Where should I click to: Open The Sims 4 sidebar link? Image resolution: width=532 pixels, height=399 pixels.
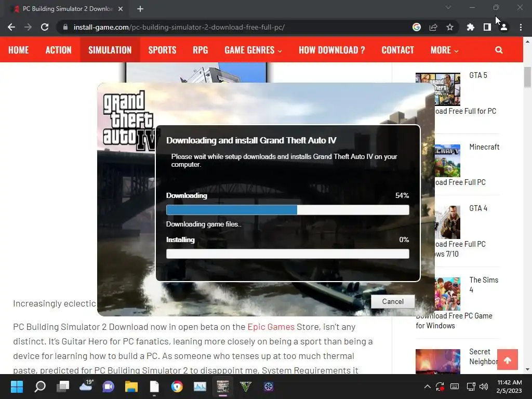484,285
